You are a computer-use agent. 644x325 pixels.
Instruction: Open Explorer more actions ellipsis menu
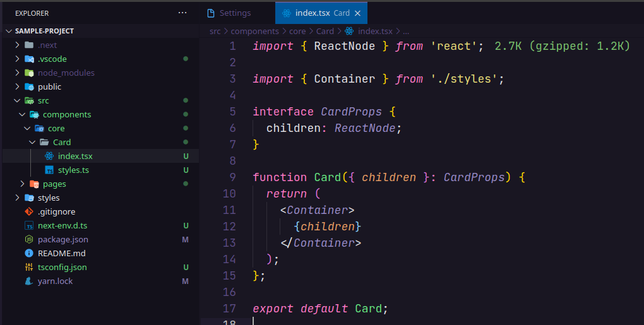coord(182,13)
